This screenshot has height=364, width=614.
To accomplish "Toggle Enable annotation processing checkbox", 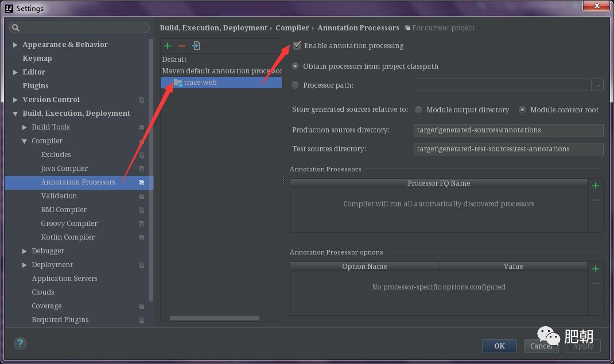I will pos(297,45).
